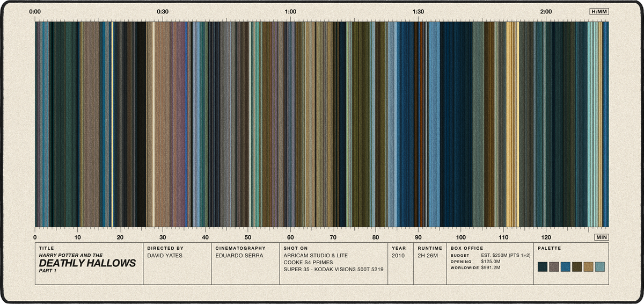
Task: Click the light aqua palette swatch
Action: pyautogui.click(x=600, y=267)
